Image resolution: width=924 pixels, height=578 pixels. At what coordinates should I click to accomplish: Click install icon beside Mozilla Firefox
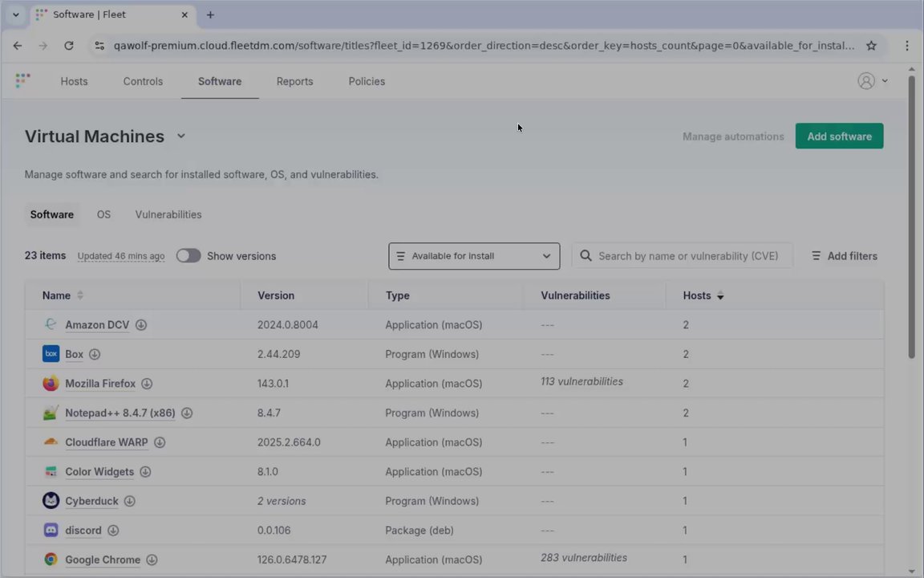[x=147, y=384]
